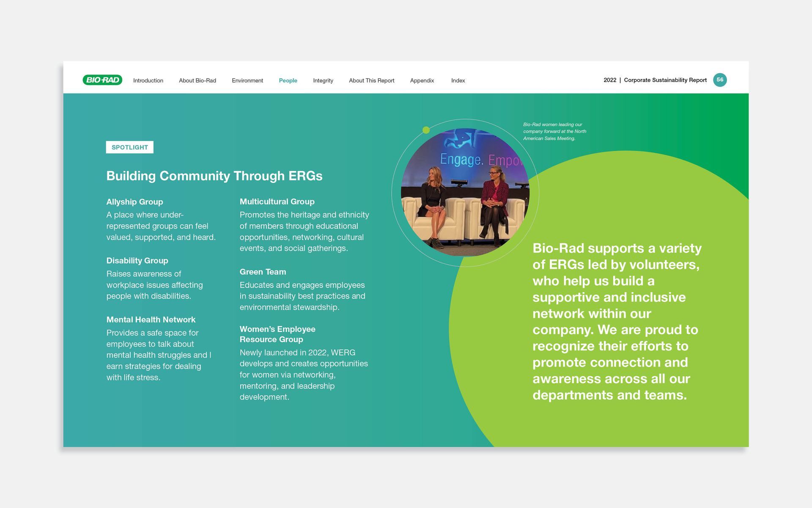Open the Environment section
The width and height of the screenshot is (812, 508).
click(x=247, y=80)
